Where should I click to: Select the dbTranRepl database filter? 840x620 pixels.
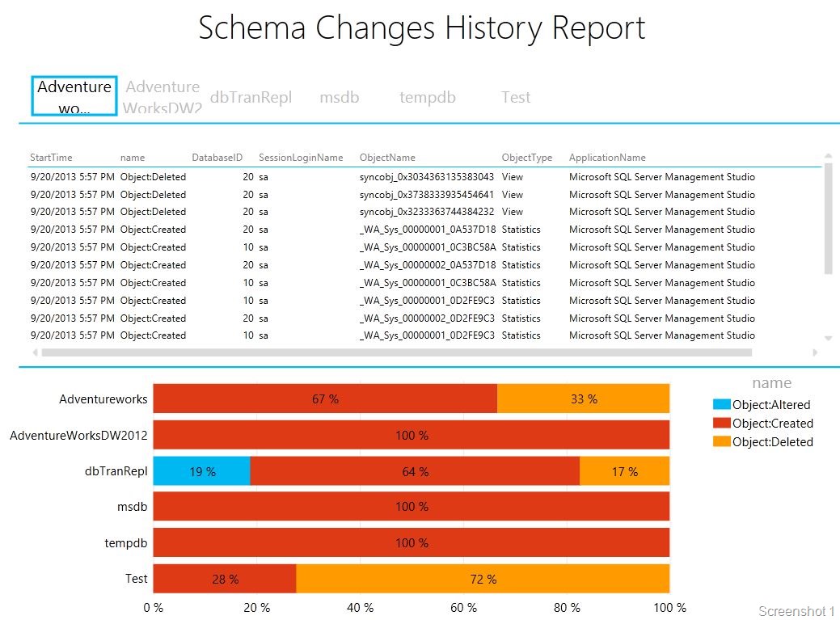pyautogui.click(x=251, y=96)
